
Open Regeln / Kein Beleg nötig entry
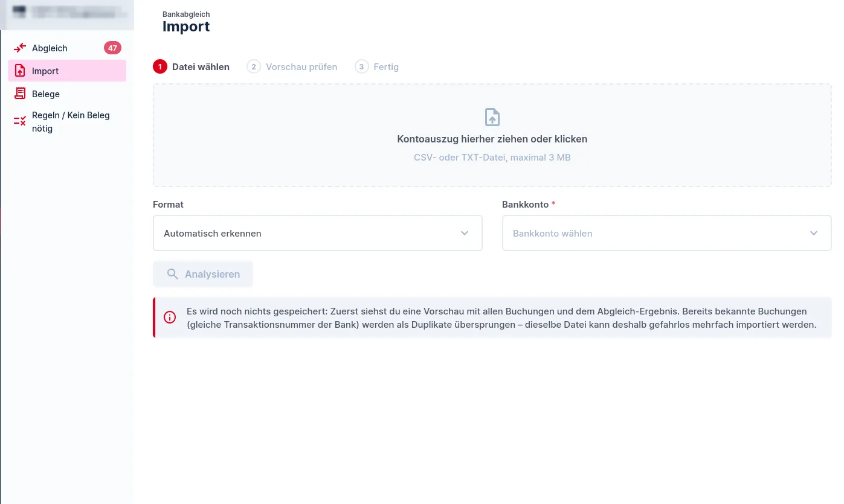(67, 121)
